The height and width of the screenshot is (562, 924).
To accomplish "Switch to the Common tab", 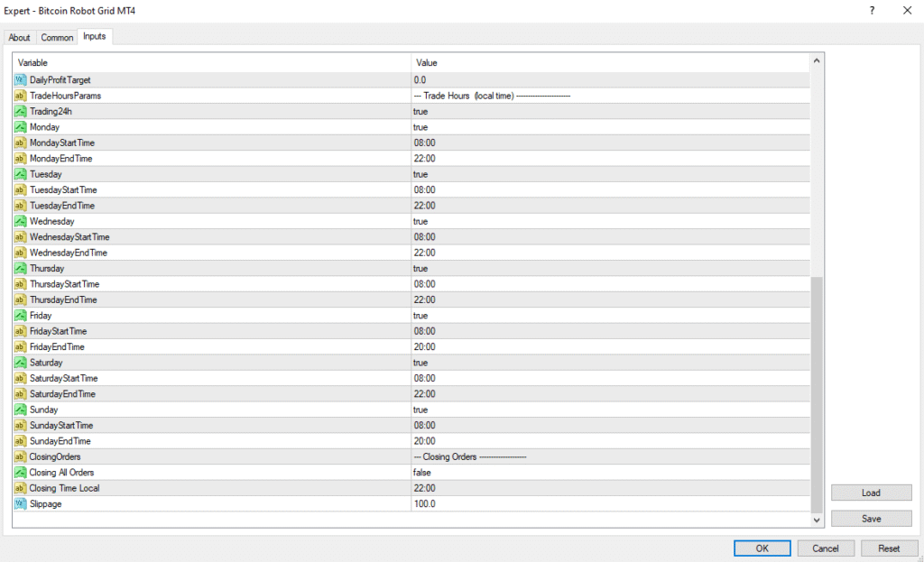I will [58, 38].
